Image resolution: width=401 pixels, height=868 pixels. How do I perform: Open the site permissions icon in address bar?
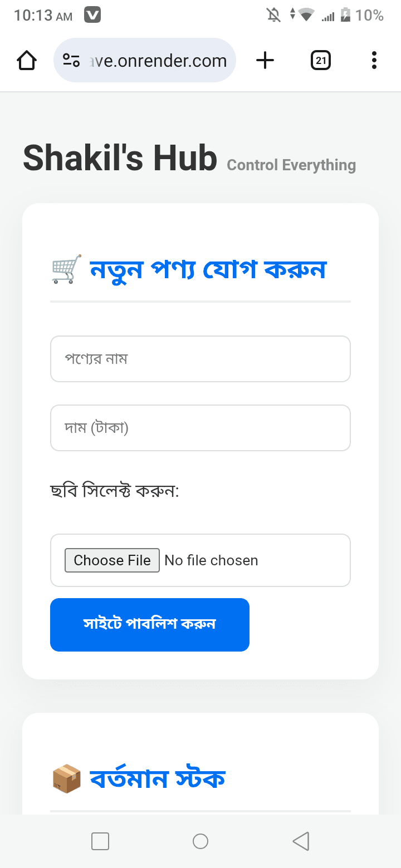pos(71,60)
